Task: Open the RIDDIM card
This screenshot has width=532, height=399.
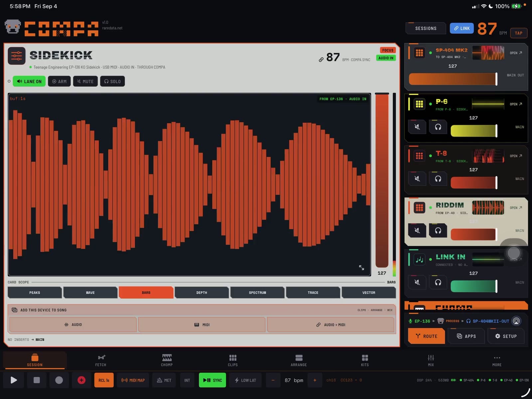Action: 516,208
